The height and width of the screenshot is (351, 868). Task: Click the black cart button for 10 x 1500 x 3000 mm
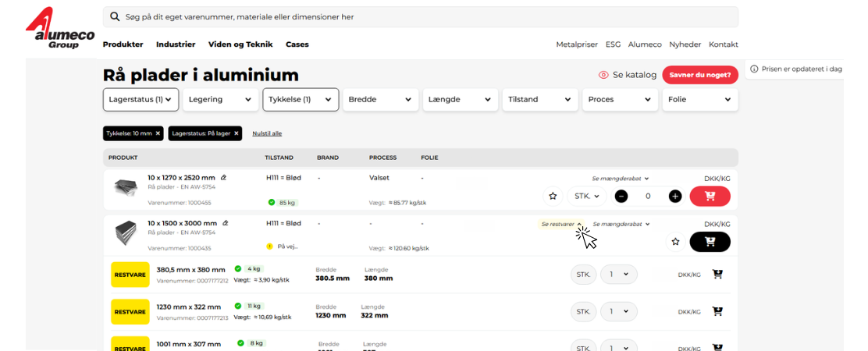tap(710, 242)
